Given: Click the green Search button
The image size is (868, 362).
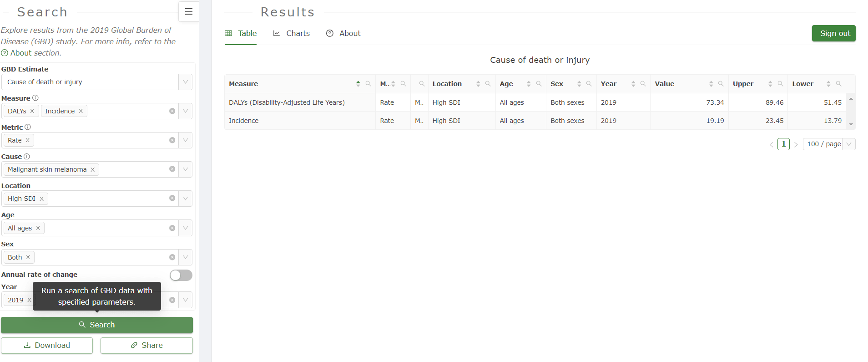Looking at the screenshot, I should click(97, 325).
